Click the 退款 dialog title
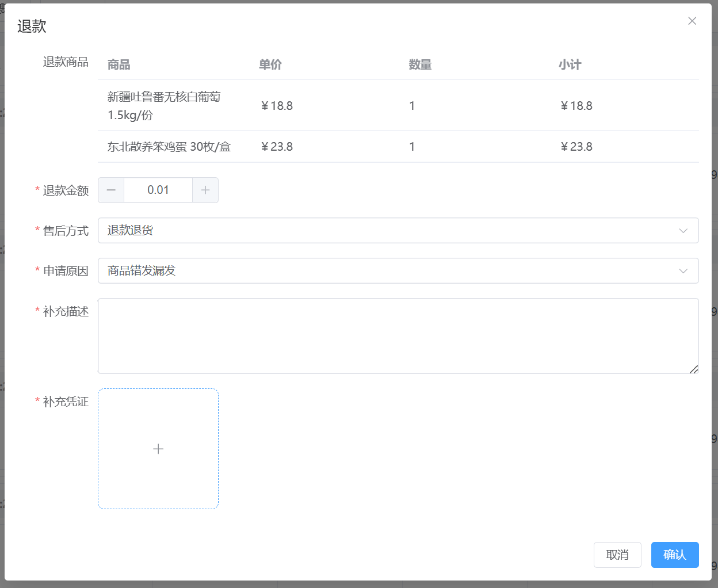Viewport: 718px width, 588px height. click(32, 26)
